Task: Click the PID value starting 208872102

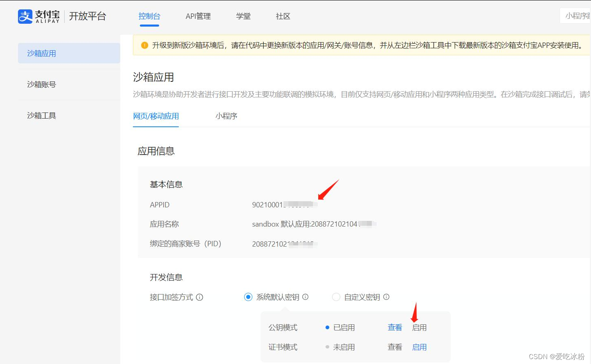Action: tap(284, 244)
